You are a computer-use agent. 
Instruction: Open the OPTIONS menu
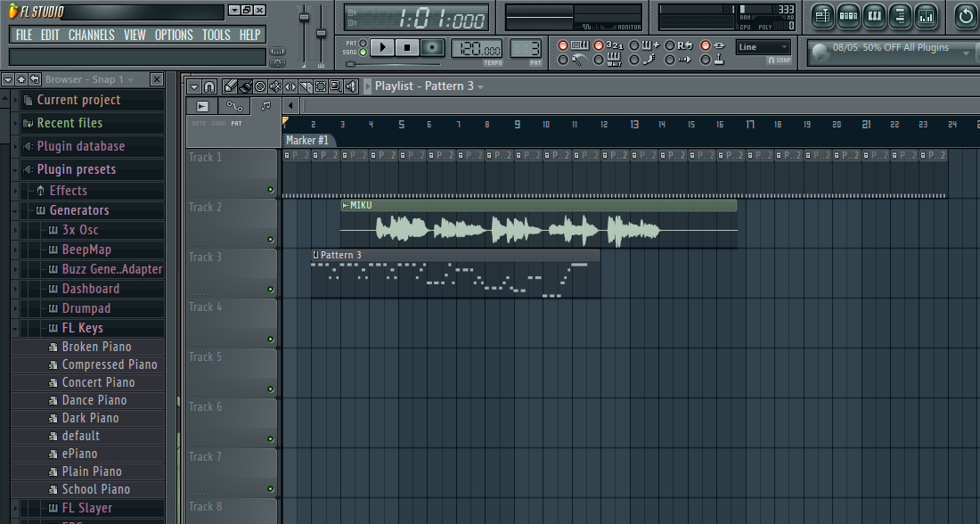click(x=174, y=35)
